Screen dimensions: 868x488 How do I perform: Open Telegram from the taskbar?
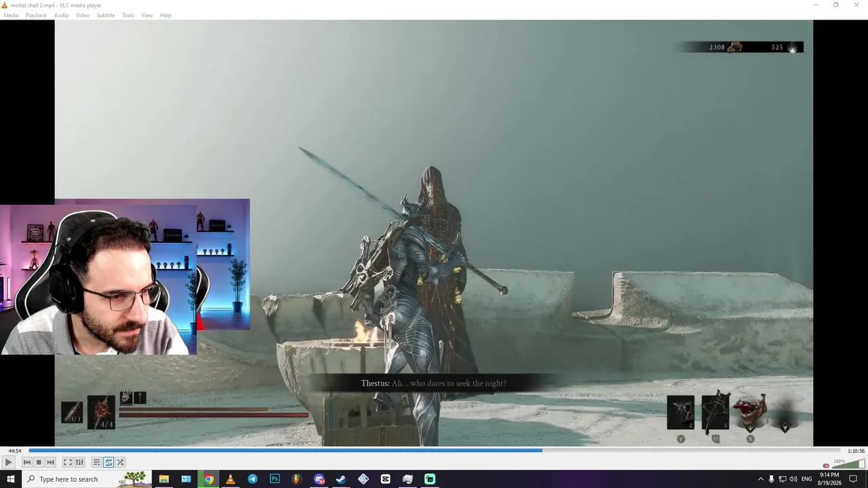coord(252,479)
